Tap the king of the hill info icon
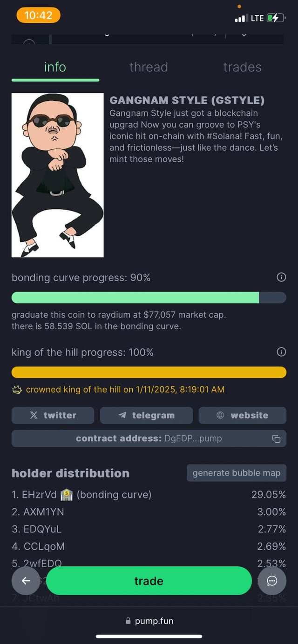 click(281, 352)
